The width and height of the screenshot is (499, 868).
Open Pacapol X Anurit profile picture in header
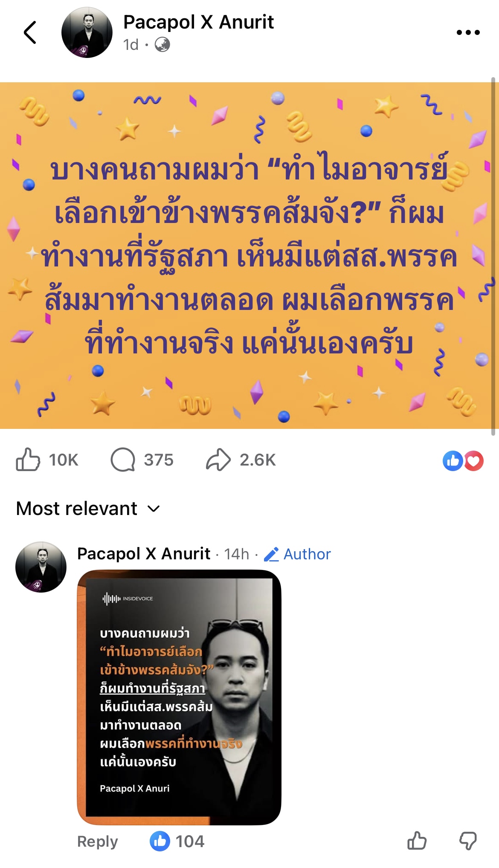pos(87,33)
